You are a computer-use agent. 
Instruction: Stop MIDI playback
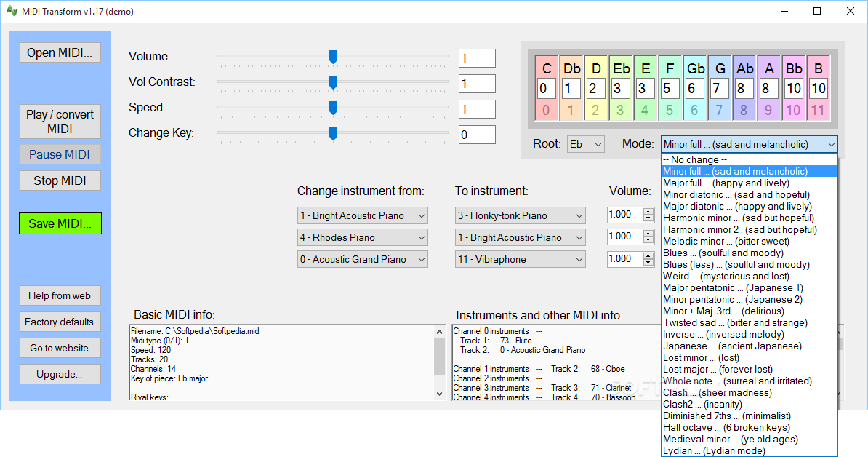click(x=60, y=180)
